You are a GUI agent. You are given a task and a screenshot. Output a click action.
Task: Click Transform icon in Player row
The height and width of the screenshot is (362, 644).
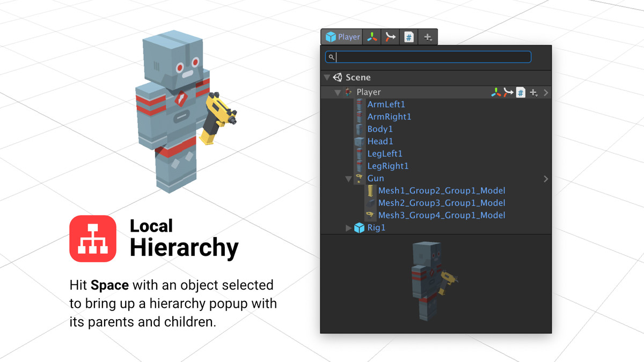tap(496, 93)
